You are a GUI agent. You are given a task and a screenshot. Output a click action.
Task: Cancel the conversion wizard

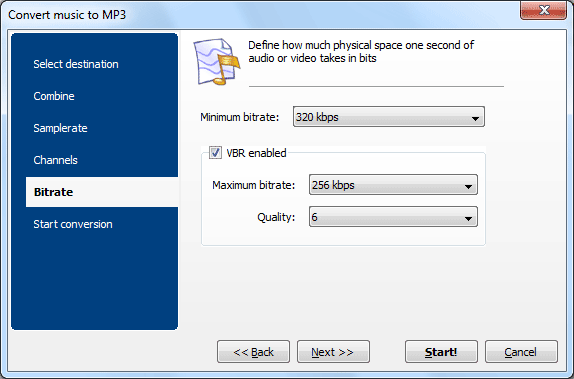coord(521,352)
